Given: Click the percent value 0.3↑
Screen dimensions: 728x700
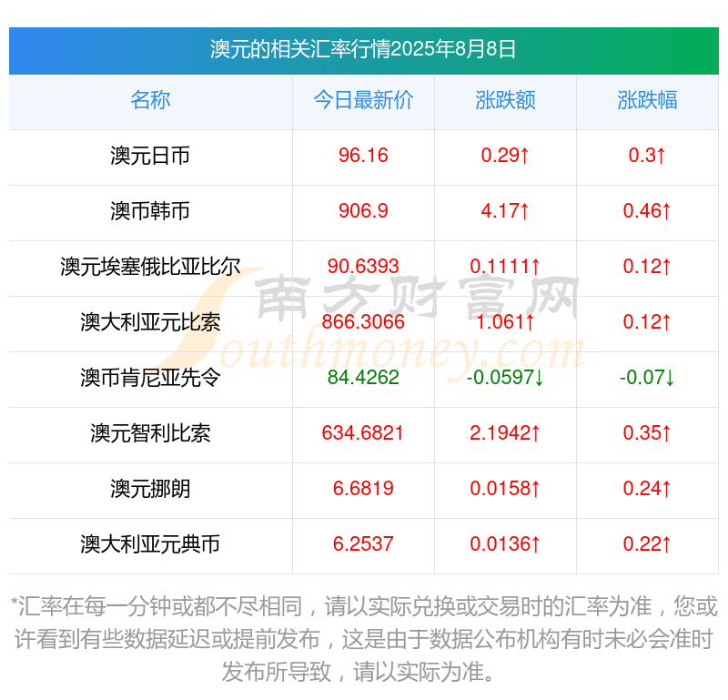Looking at the screenshot, I should point(647,156).
